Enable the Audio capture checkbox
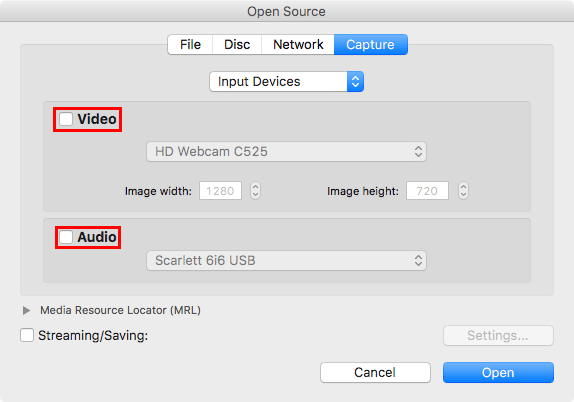The height and width of the screenshot is (402, 574). tap(66, 237)
